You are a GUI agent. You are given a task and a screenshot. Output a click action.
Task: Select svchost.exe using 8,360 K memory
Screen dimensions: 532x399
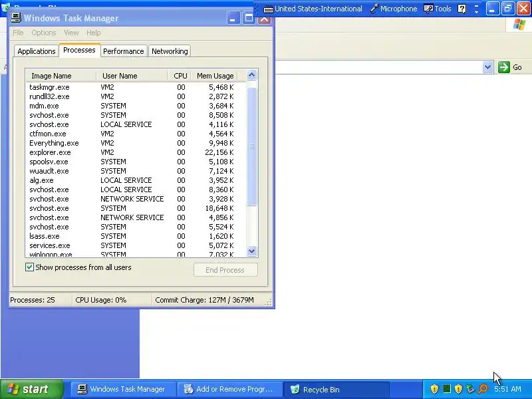click(136, 190)
